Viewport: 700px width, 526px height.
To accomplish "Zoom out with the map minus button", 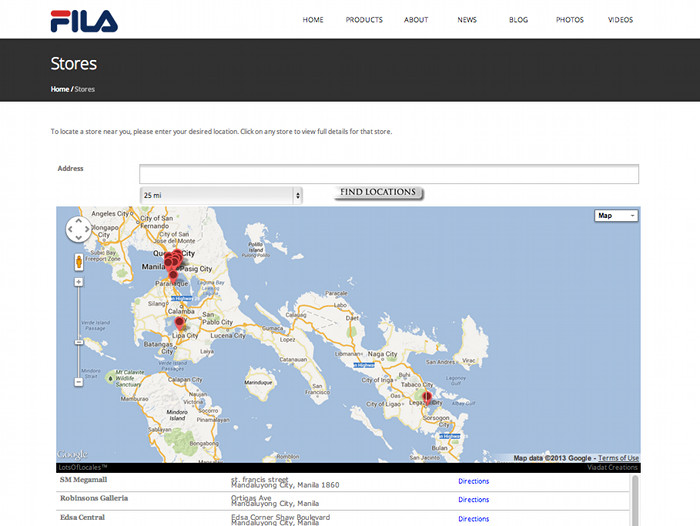I will pos(79,381).
